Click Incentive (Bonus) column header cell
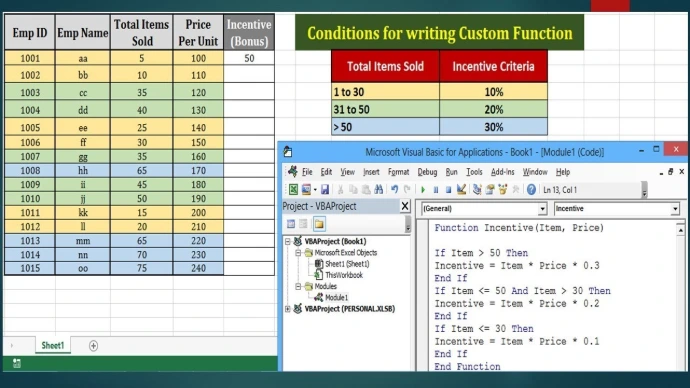 click(x=249, y=33)
